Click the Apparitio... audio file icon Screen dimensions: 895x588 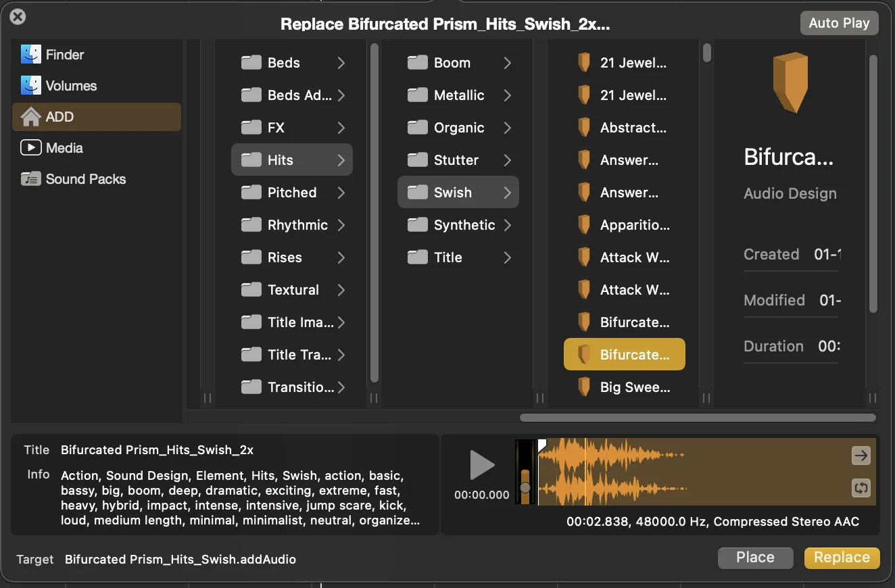(x=584, y=225)
